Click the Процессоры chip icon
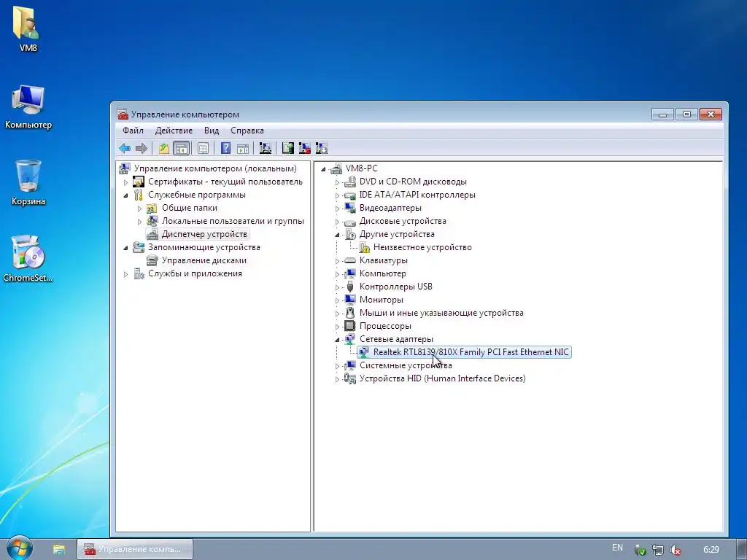Viewport: 747px width, 560px height. coord(349,326)
